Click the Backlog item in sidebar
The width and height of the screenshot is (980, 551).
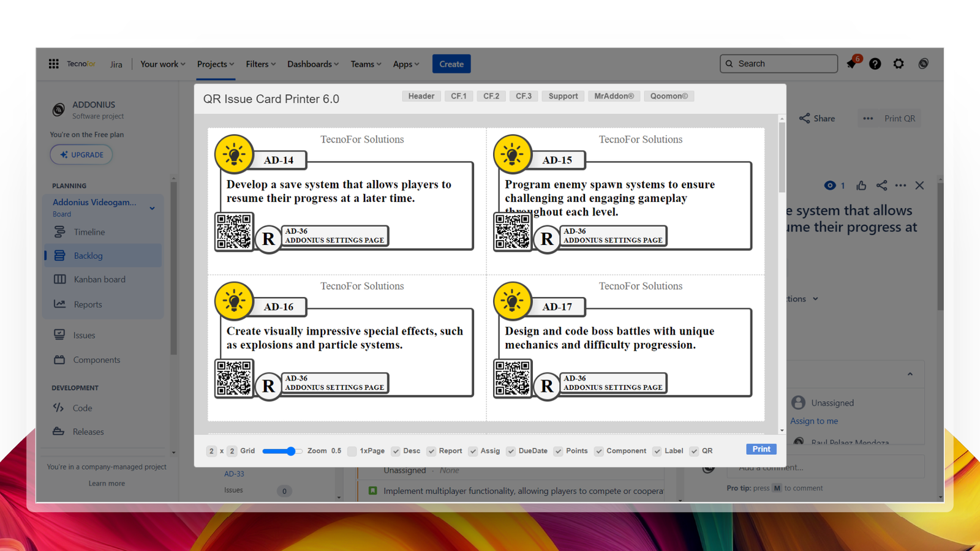103,255
